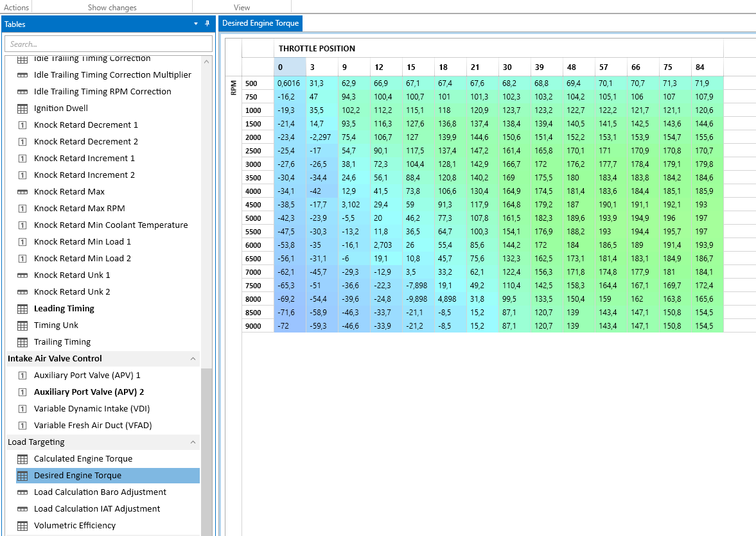Image resolution: width=756 pixels, height=536 pixels.
Task: Click the cell containing 2,703
Action: pyautogui.click(x=386, y=245)
